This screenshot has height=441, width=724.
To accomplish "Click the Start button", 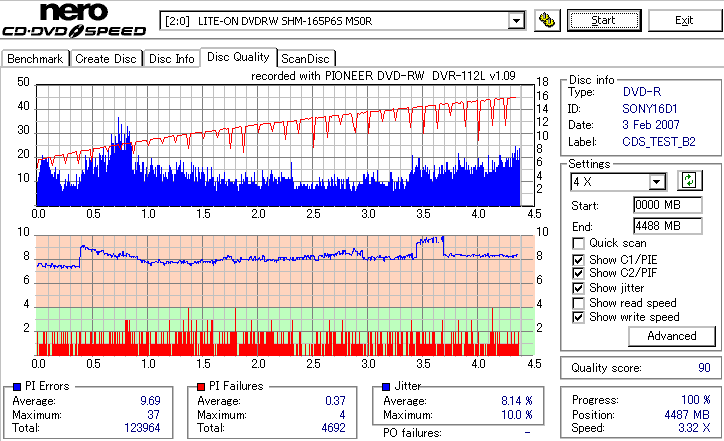I will tap(604, 21).
